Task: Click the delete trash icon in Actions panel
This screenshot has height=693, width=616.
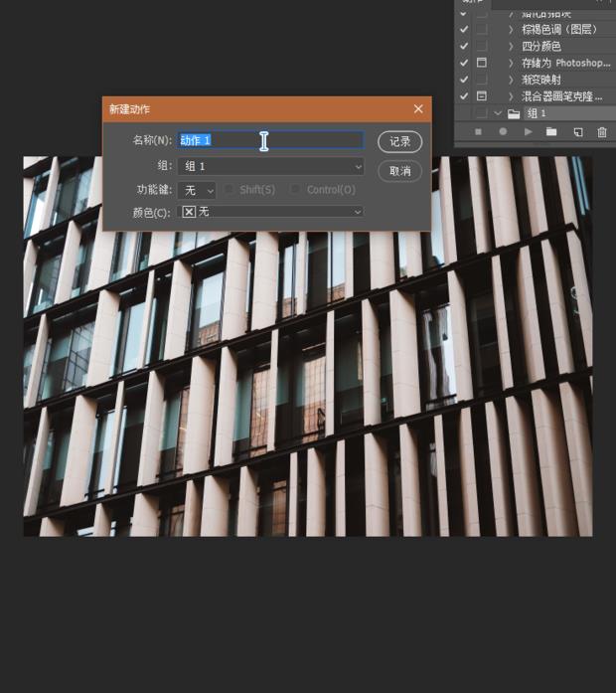Action: (602, 131)
